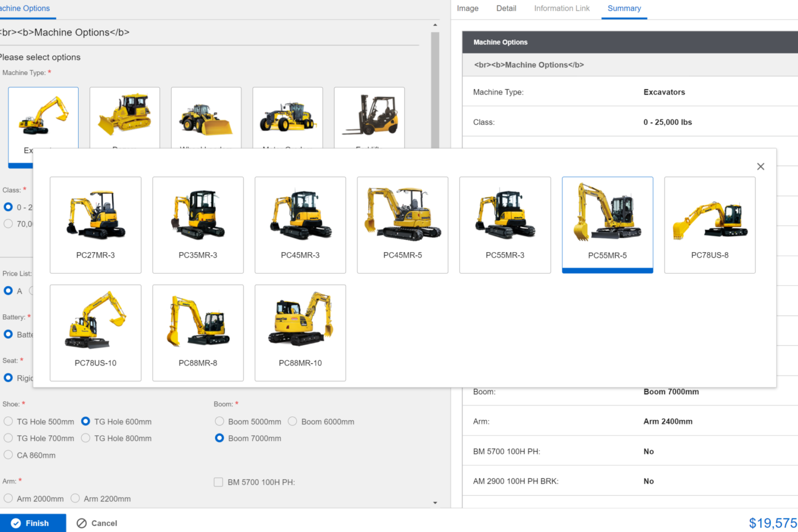
Task: Click the Cancel button
Action: (97, 523)
